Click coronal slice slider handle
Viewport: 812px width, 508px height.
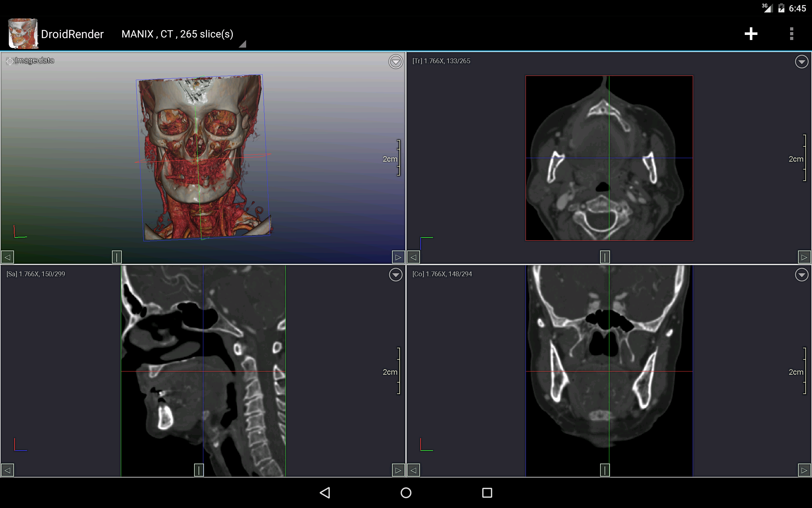pos(605,470)
